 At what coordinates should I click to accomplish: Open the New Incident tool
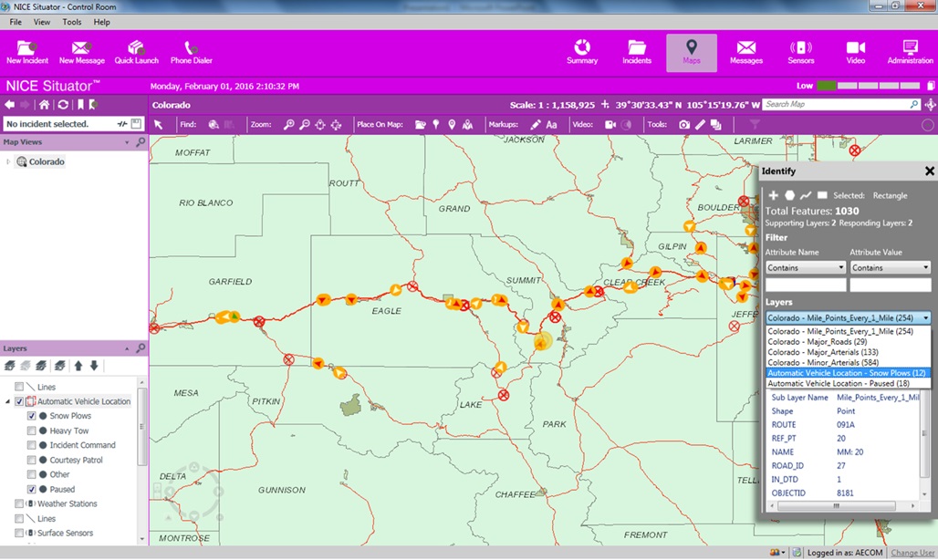(27, 52)
